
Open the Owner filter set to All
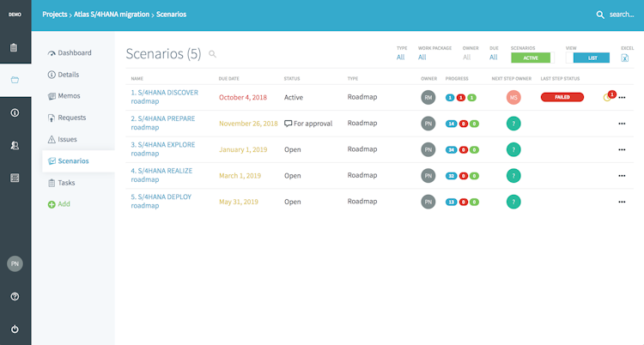point(467,57)
